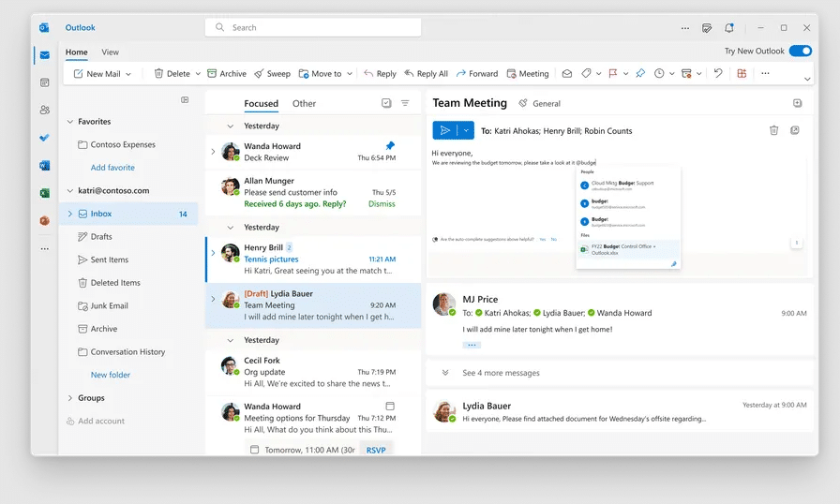Expand Henry Brill conversation thread
This screenshot has width=840, height=504.
[x=213, y=253]
